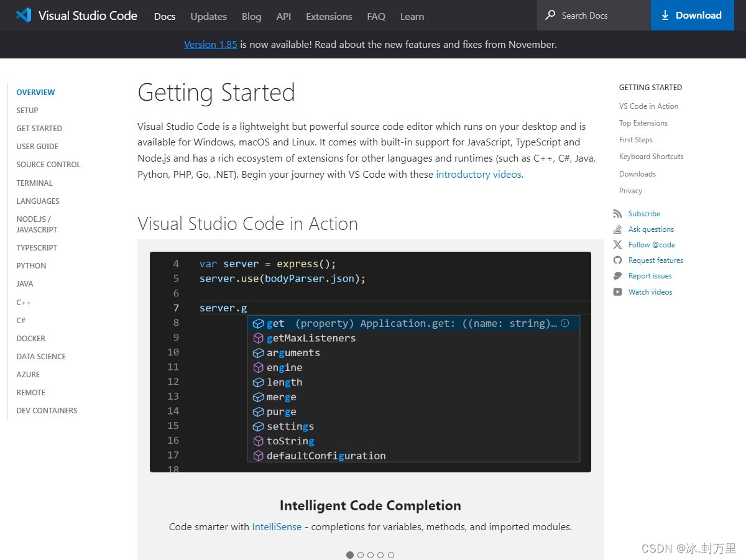Jump to the Privacy section
Image resolution: width=746 pixels, height=560 pixels.
pos(630,191)
